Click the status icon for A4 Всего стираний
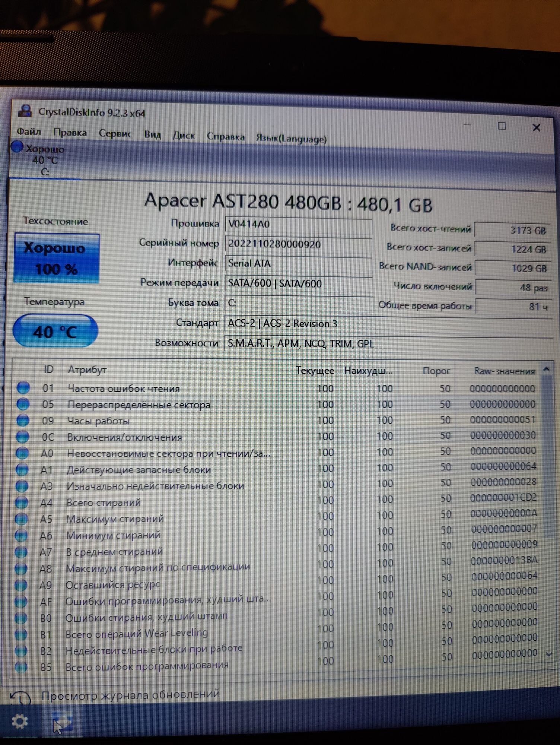 (x=22, y=502)
